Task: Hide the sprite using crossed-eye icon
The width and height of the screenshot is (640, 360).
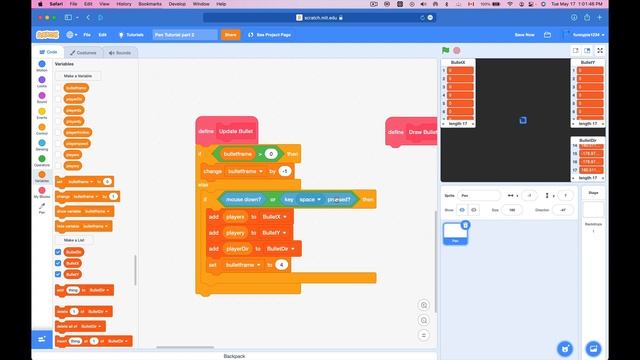Action: tap(473, 210)
